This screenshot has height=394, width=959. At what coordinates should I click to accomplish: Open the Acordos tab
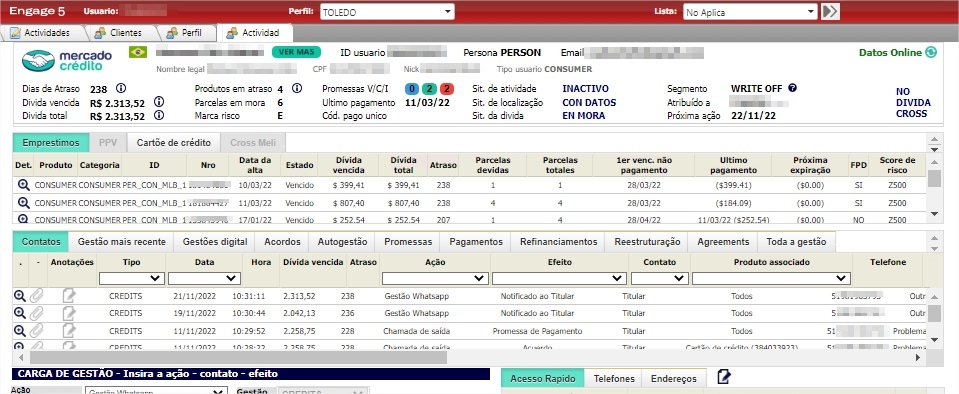(281, 242)
